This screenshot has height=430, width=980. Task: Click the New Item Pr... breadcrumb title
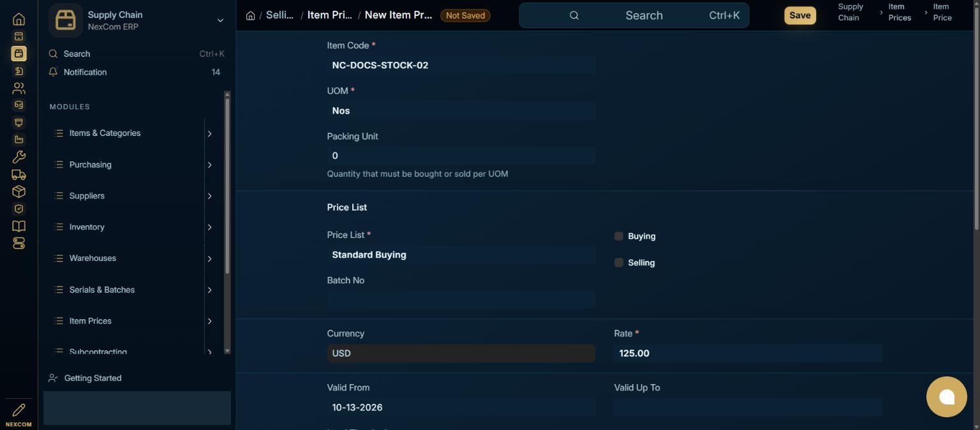click(398, 15)
